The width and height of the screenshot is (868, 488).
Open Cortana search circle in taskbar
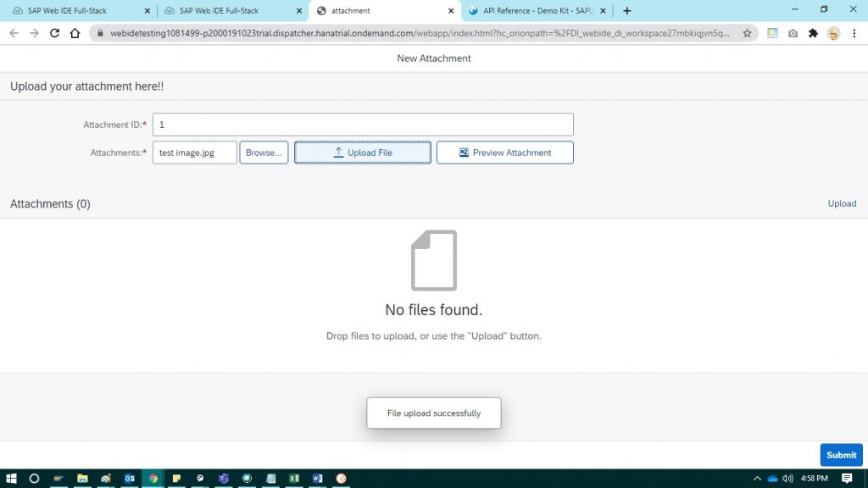[34, 478]
